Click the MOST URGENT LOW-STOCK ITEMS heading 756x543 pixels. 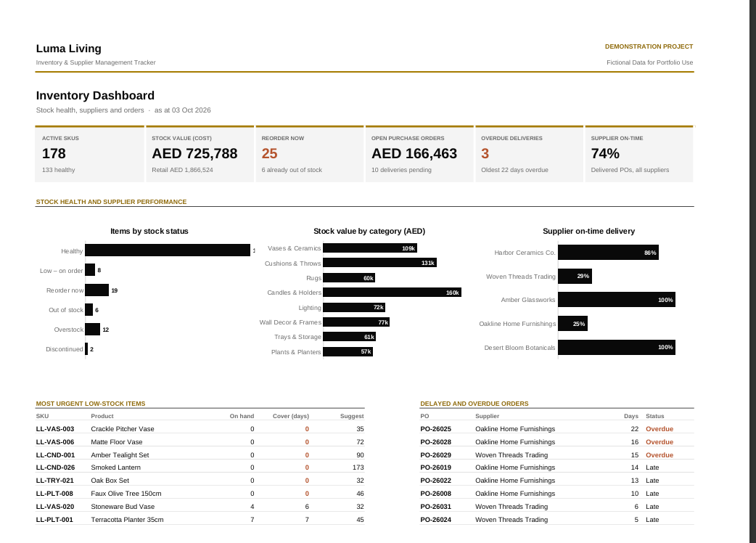[91, 404]
